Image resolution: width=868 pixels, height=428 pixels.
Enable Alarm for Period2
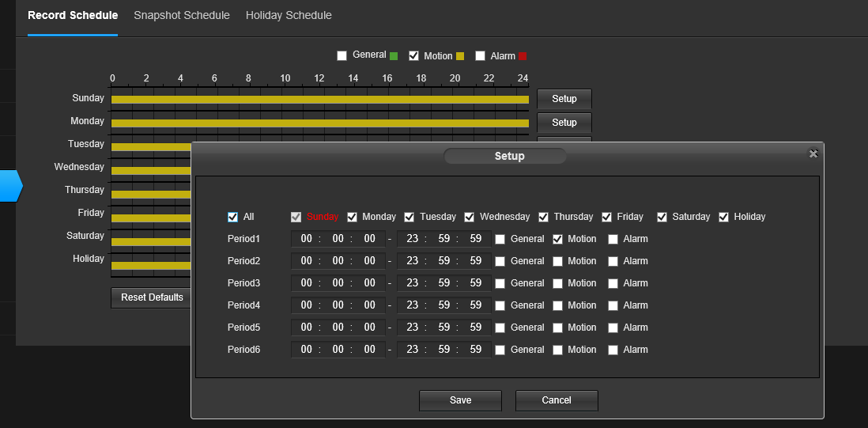click(613, 261)
